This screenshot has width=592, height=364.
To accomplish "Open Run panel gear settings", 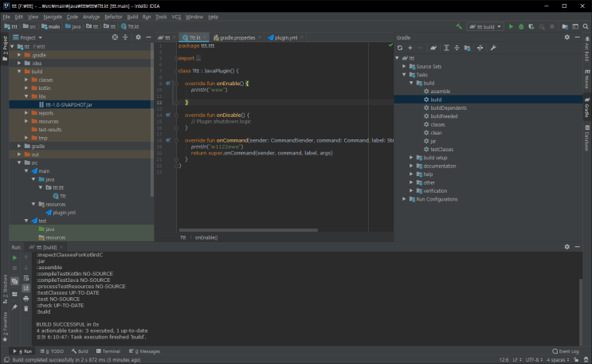I will [x=567, y=247].
